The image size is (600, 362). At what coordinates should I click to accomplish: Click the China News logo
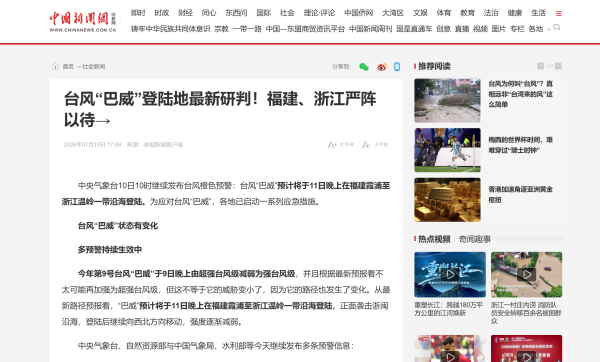pos(83,21)
